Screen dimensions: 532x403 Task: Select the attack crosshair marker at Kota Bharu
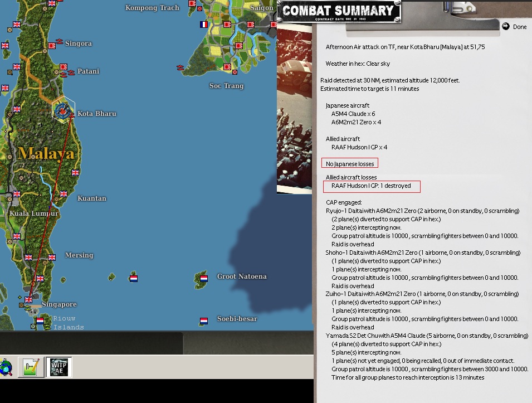(x=62, y=110)
